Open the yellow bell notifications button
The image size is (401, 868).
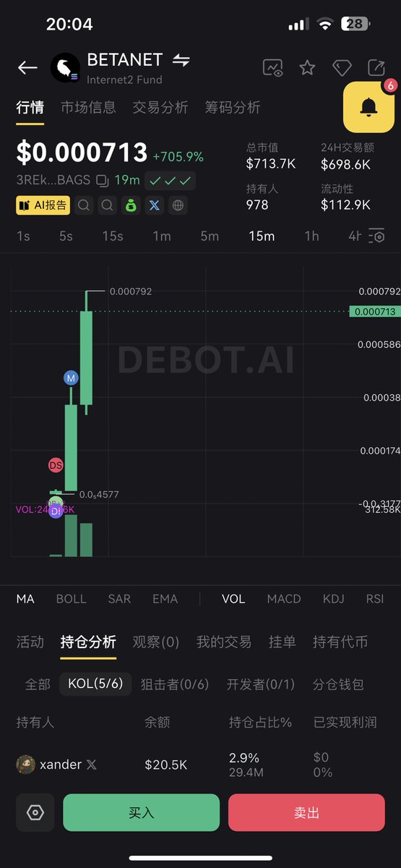(368, 107)
